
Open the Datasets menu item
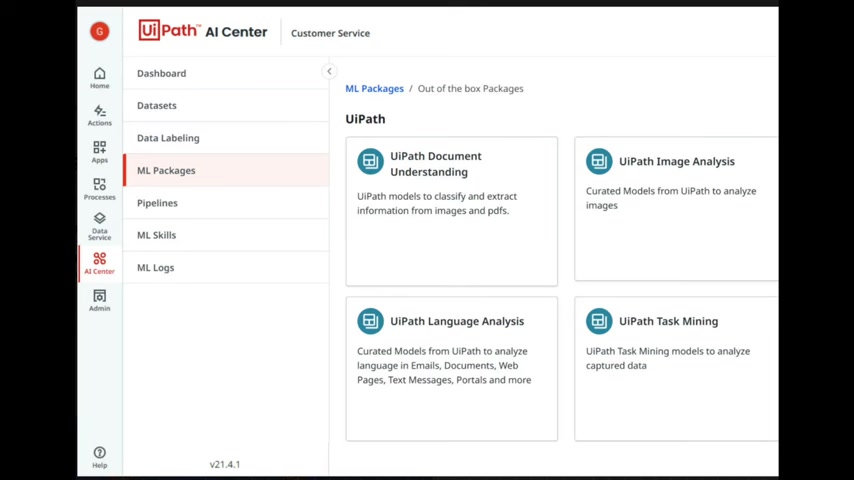pos(226,105)
